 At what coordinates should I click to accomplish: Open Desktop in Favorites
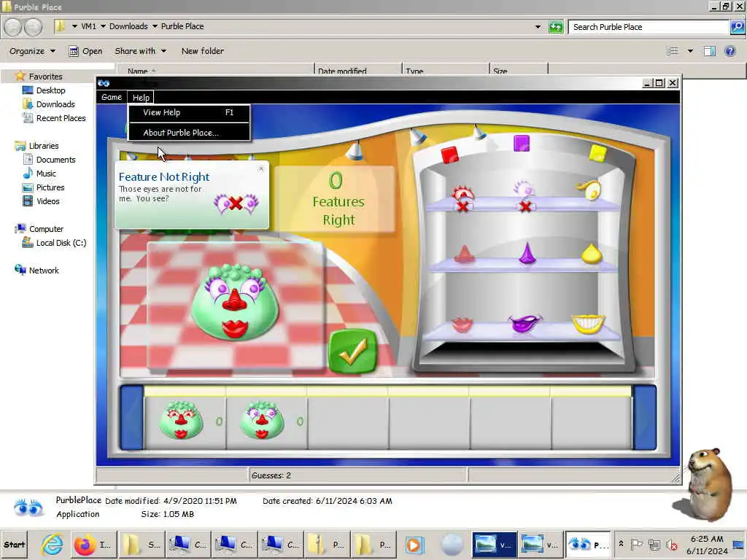tap(50, 90)
